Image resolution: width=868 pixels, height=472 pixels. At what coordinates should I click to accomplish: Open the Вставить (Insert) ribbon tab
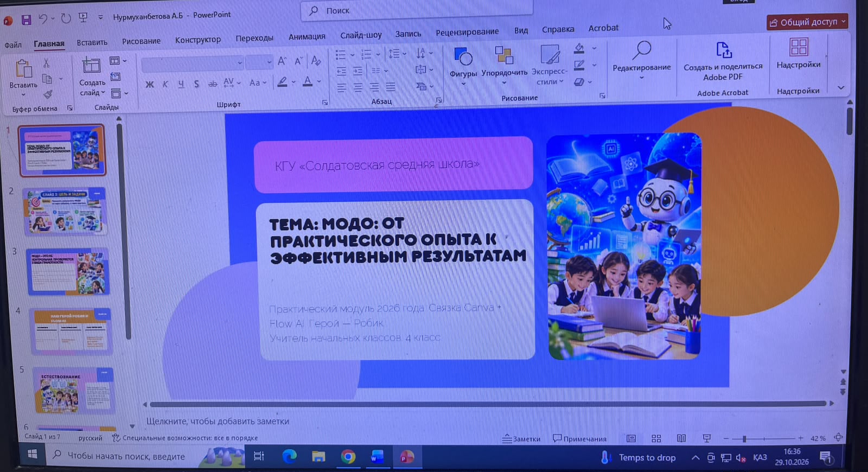click(92, 42)
